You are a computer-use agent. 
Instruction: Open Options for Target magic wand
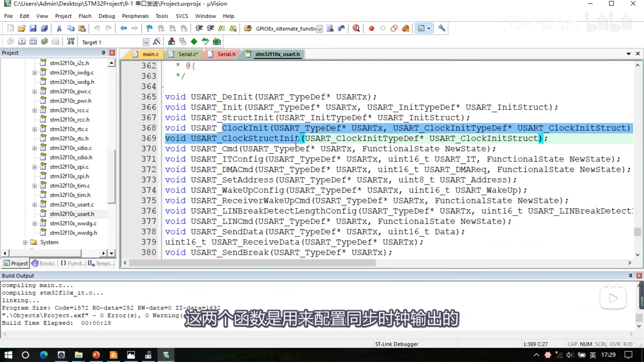click(157, 42)
